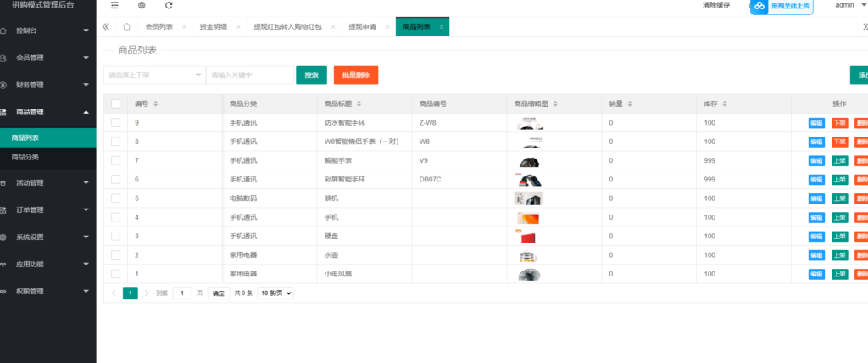The width and height of the screenshot is (868, 363).
Task: Check the box for row 5 装机
Action: coord(115,198)
